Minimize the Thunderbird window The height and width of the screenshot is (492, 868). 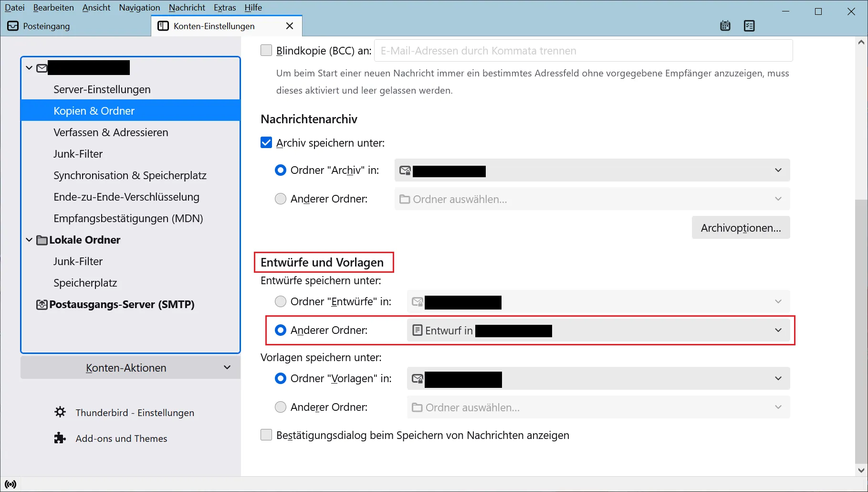click(x=786, y=11)
